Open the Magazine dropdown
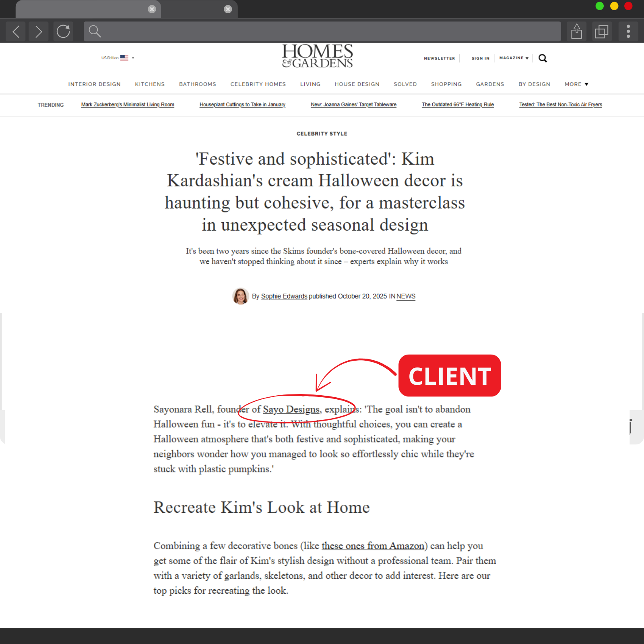 pos(514,58)
